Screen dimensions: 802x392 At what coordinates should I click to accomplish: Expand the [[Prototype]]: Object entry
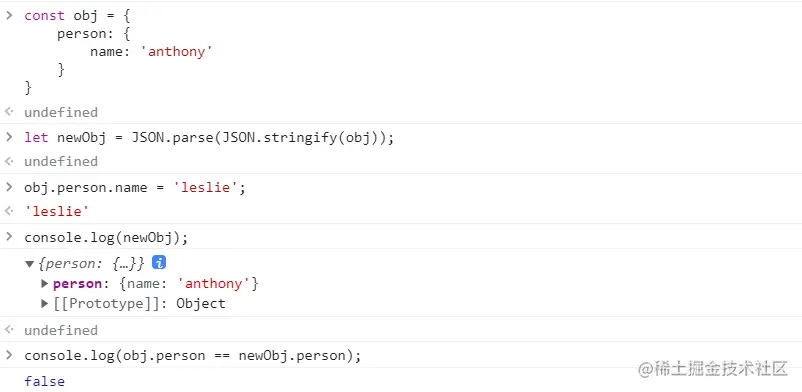[x=44, y=304]
